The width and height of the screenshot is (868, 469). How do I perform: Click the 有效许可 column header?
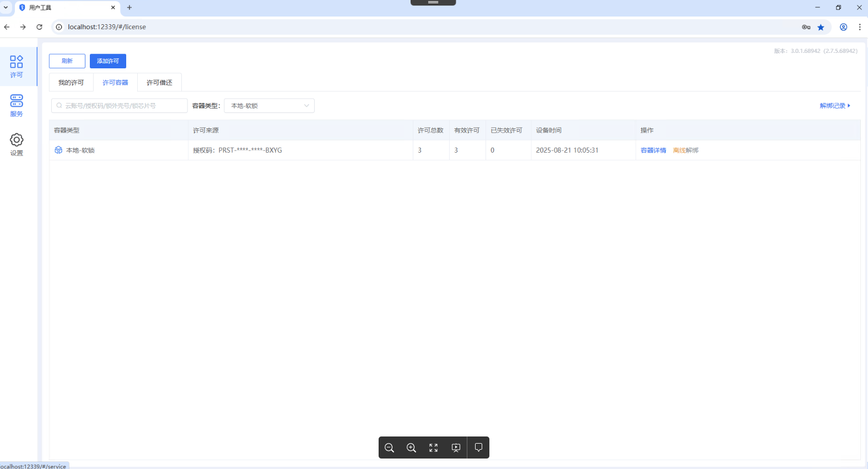[x=467, y=131]
